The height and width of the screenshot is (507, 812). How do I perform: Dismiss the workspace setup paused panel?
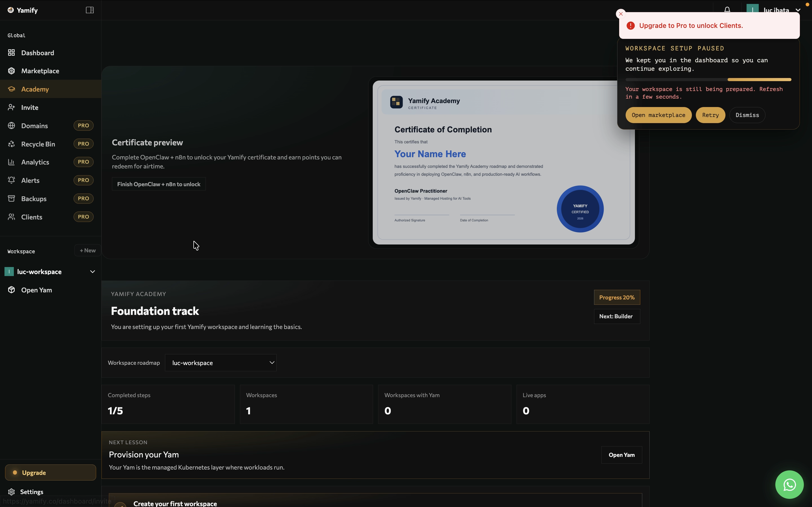(747, 115)
